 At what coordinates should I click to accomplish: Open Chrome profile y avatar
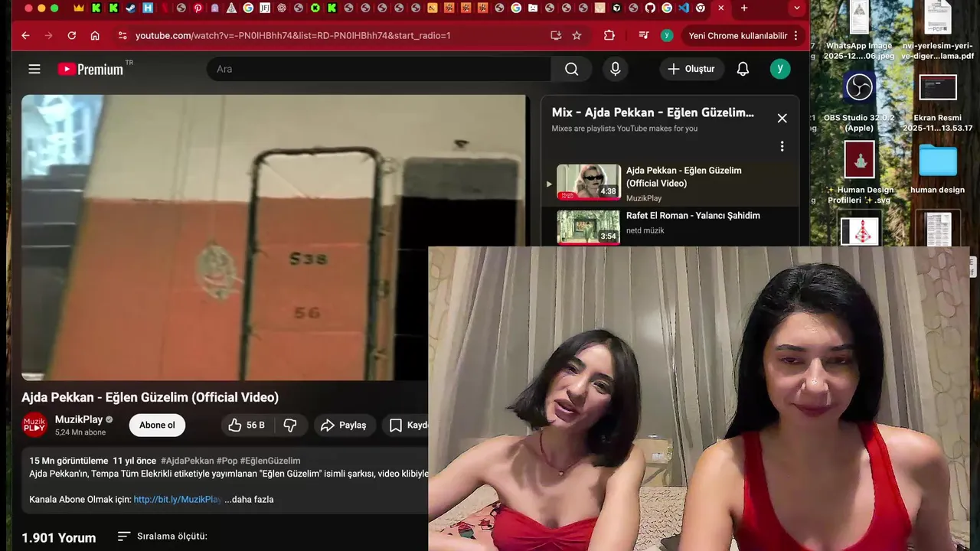(667, 35)
